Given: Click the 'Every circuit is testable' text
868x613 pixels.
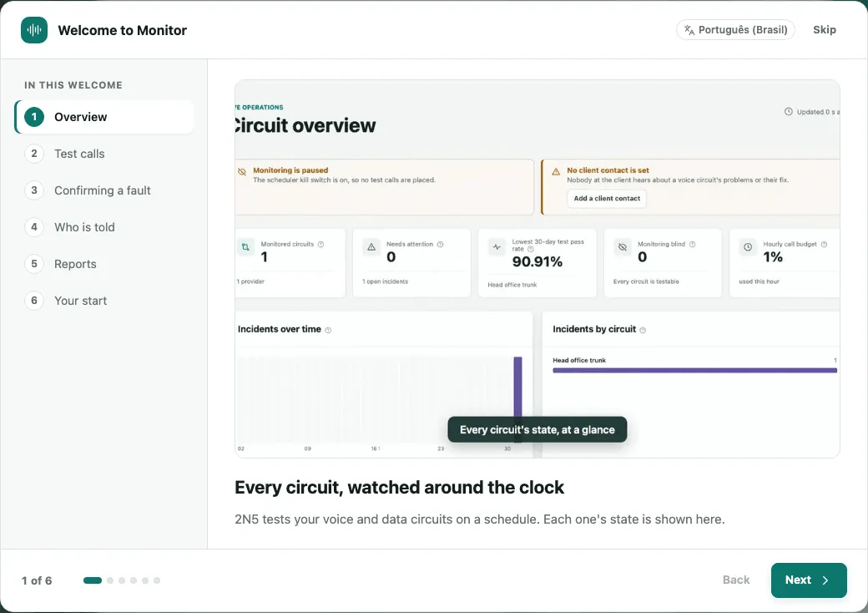Looking at the screenshot, I should coord(646,281).
